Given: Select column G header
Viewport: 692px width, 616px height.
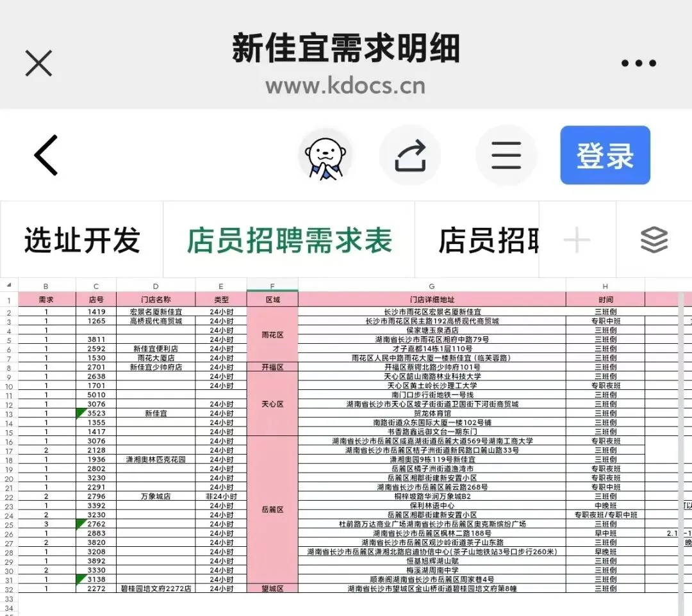Looking at the screenshot, I should pos(432,286).
